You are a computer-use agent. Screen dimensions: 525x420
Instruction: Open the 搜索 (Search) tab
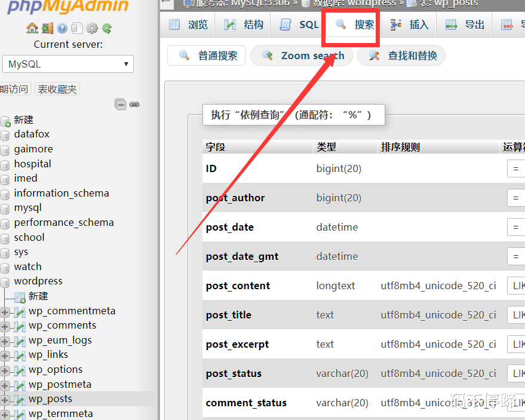click(355, 24)
